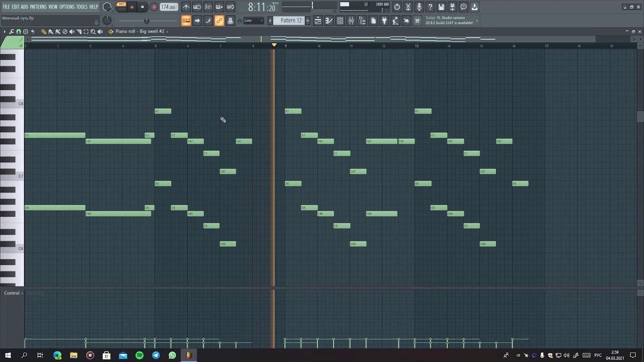Toggle the piano roll snap magnet

coord(19,32)
